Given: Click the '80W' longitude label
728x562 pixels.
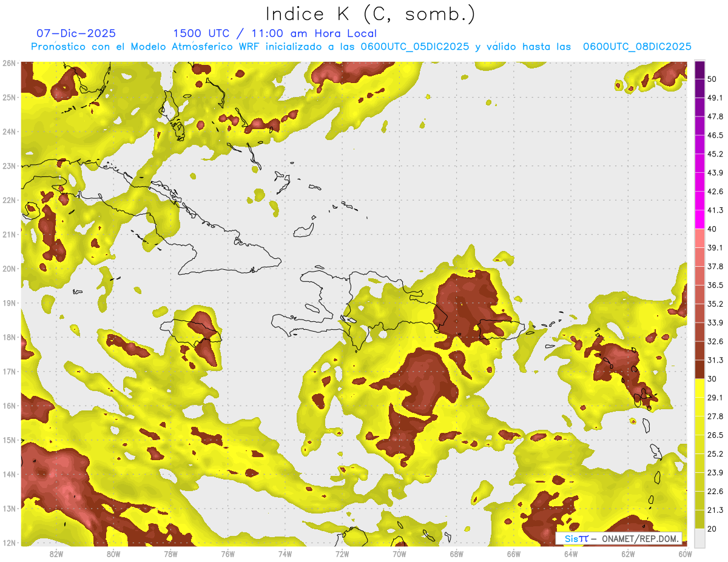Looking at the screenshot, I should (x=113, y=554).
